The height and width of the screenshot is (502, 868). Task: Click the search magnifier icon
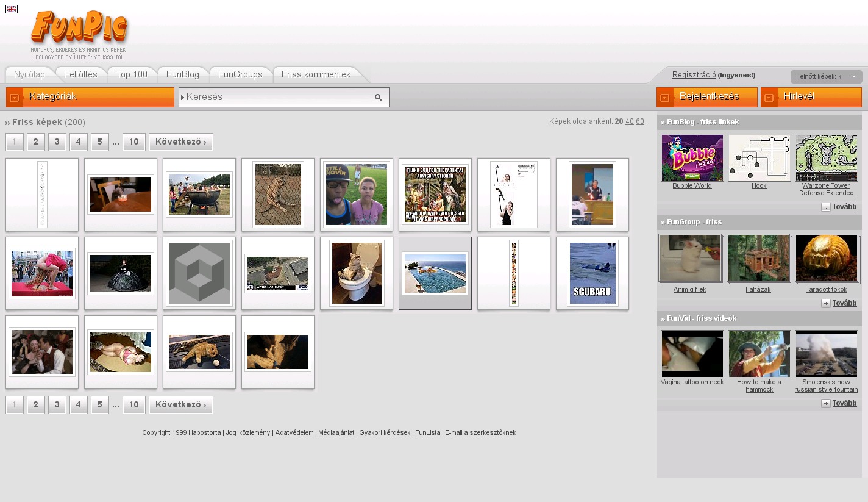click(x=378, y=97)
